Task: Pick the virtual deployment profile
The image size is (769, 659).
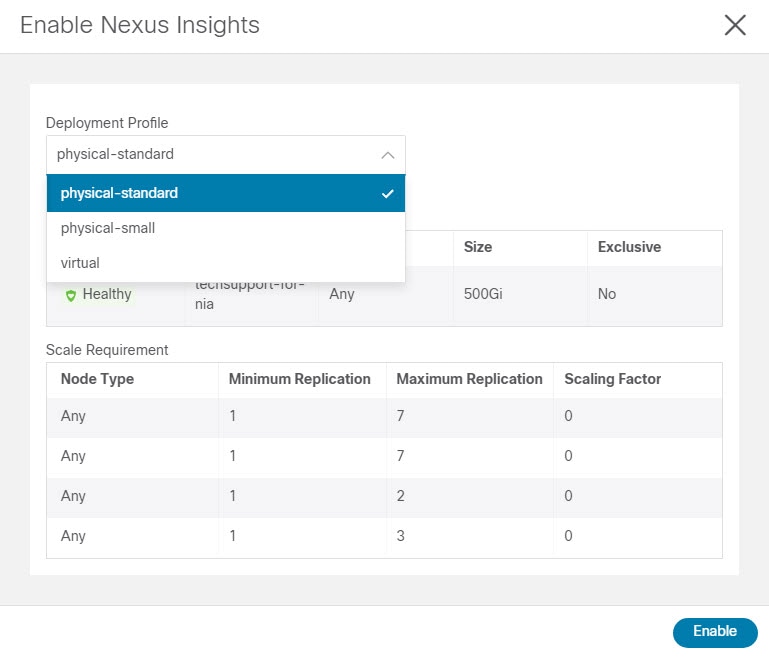Action: [226, 263]
